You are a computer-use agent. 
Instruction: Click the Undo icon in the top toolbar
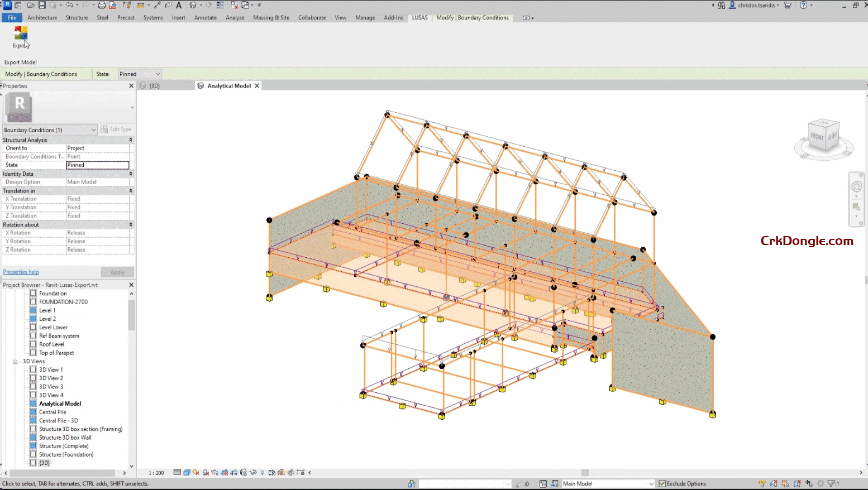click(68, 5)
